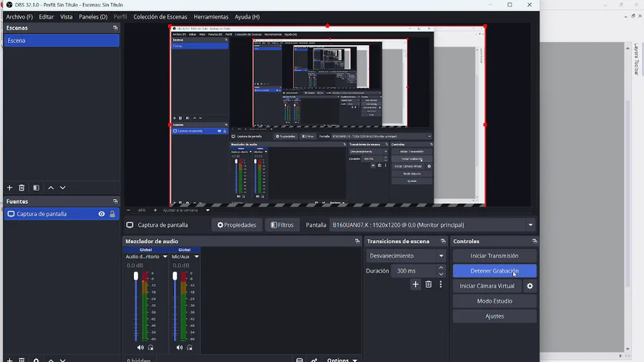Add a new scene with the plus icon
Screen dimensions: 644x362
[x=9, y=187]
